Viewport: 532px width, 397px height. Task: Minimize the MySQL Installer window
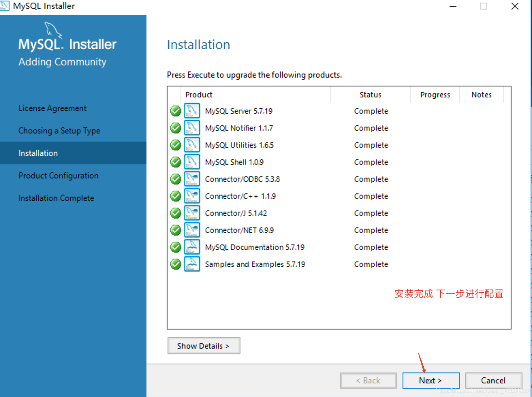[x=453, y=6]
